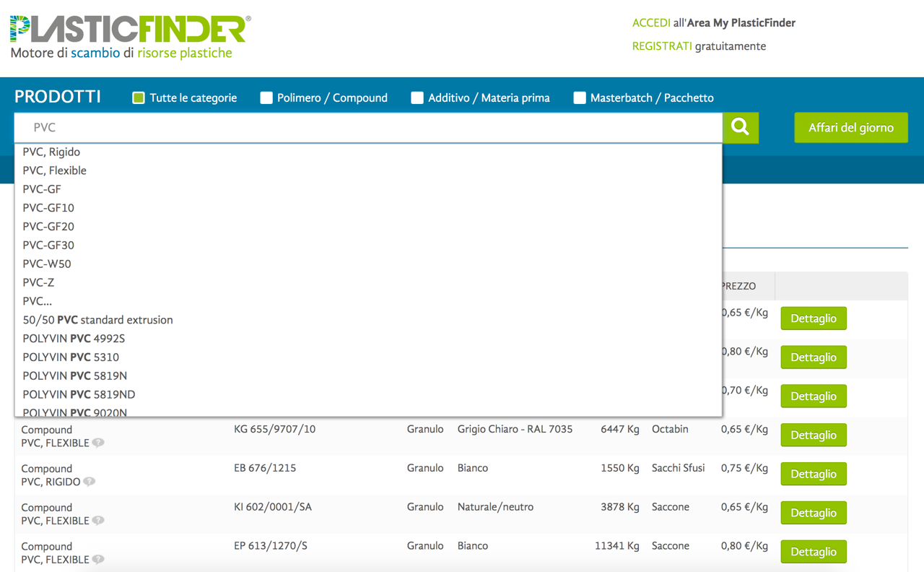Focus the PVC search input field
The width and height of the screenshot is (924, 572).
pyautogui.click(x=368, y=128)
